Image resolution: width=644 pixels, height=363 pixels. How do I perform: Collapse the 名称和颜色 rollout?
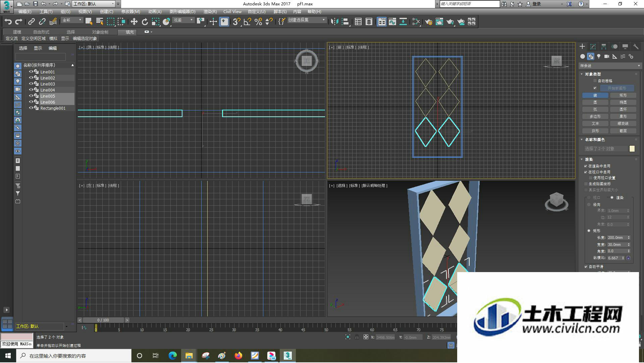(582, 140)
